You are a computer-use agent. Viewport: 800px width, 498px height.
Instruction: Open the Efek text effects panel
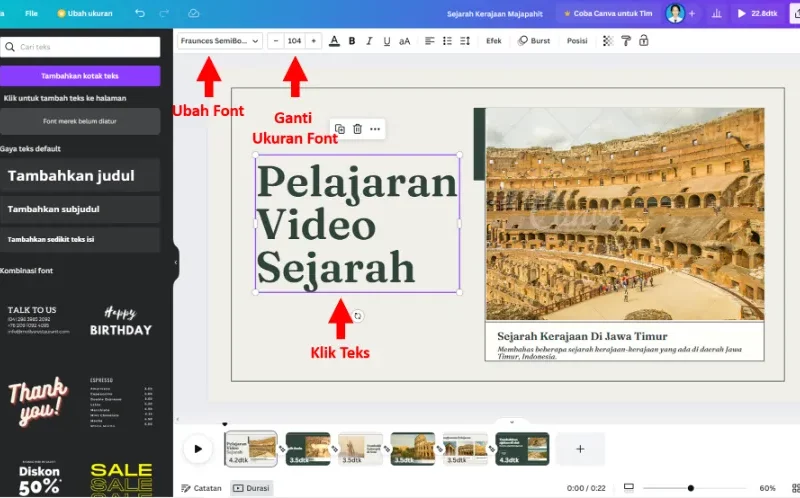(493, 41)
